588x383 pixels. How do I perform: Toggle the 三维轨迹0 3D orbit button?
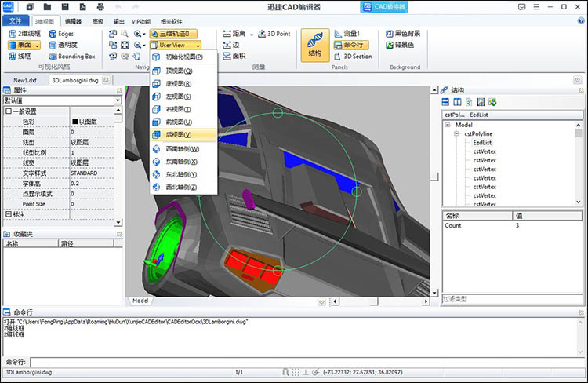coord(173,34)
